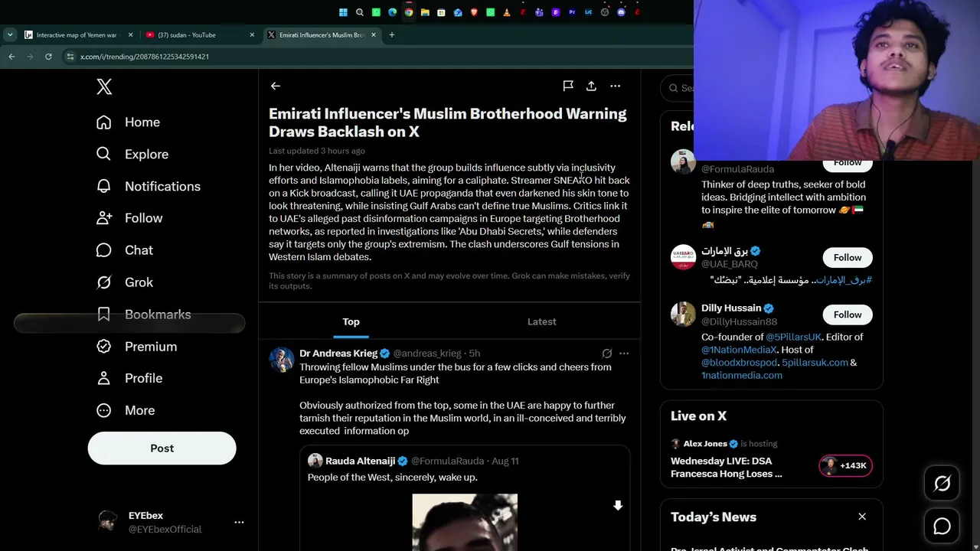Open the Follow page from the sidebar
Screen dimensions: 980x551
coord(129,218)
